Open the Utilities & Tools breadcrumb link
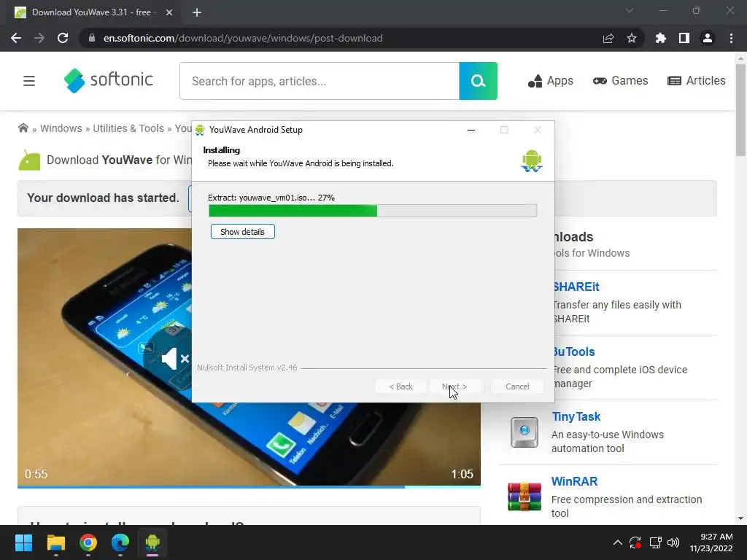 coord(128,128)
